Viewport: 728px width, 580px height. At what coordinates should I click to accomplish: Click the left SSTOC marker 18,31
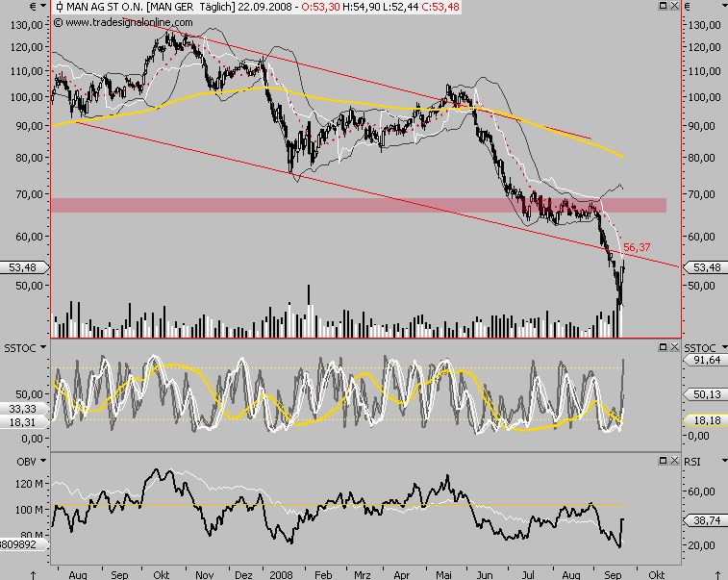pyautogui.click(x=24, y=422)
